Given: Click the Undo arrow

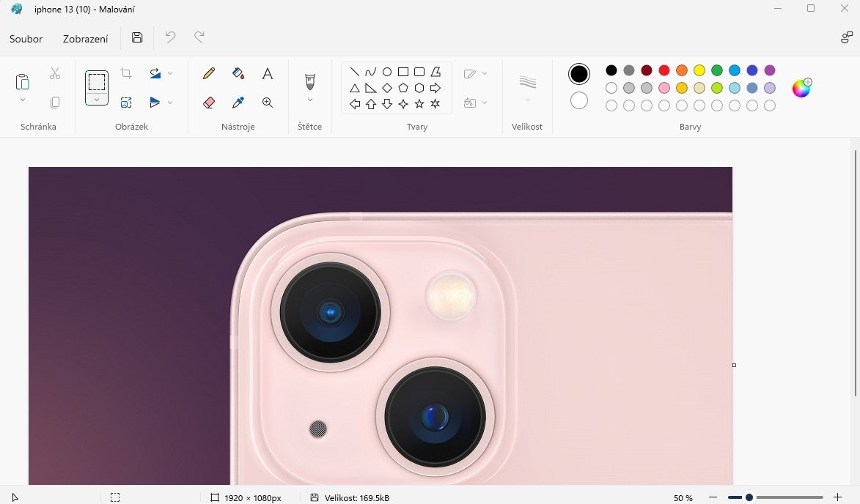Looking at the screenshot, I should 171,37.
